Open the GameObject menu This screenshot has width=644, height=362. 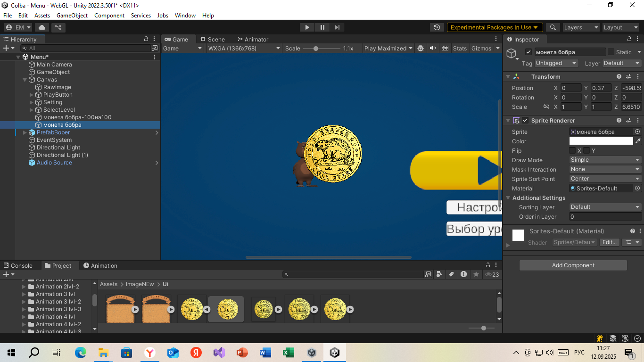coord(72,15)
